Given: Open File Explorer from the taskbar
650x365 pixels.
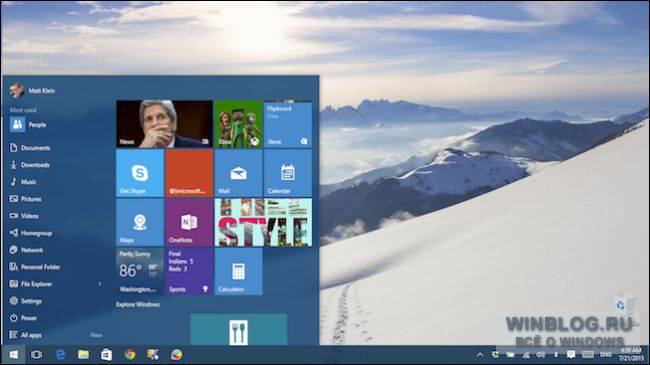Looking at the screenshot, I should 83,355.
